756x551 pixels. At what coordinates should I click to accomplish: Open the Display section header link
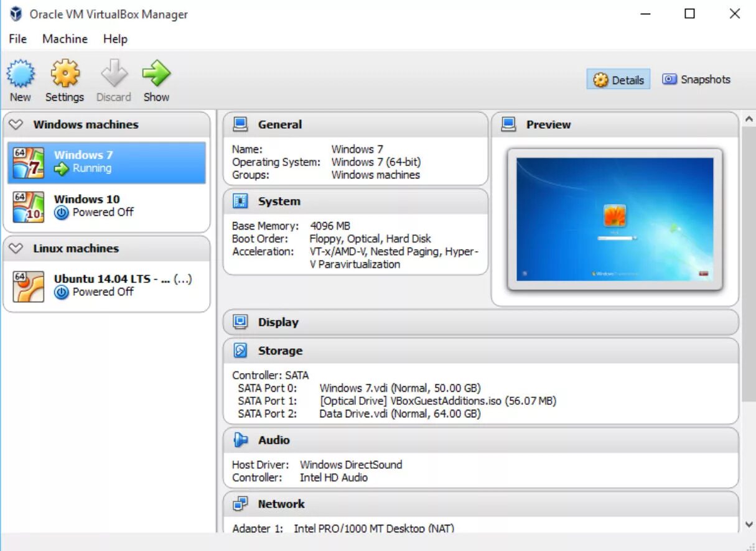pyautogui.click(x=278, y=322)
